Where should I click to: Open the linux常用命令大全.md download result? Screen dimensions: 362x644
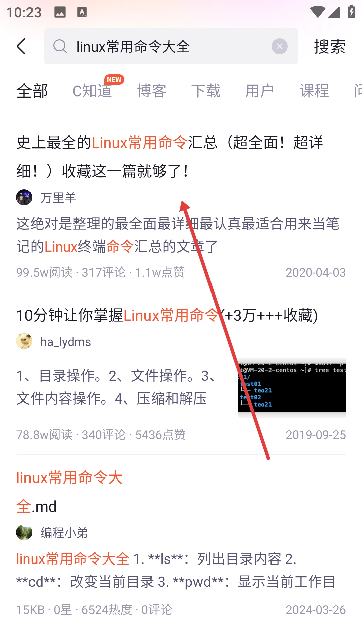pos(69,492)
